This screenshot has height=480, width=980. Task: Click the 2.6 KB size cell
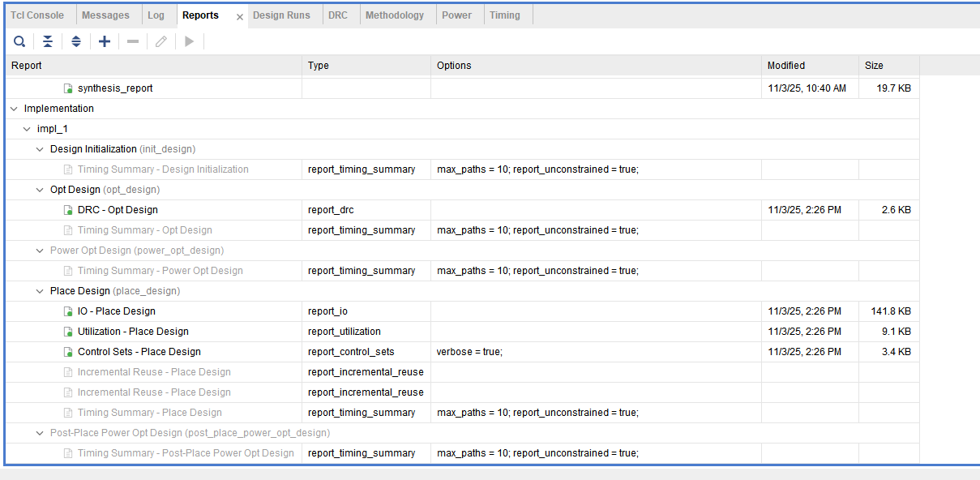(889, 210)
